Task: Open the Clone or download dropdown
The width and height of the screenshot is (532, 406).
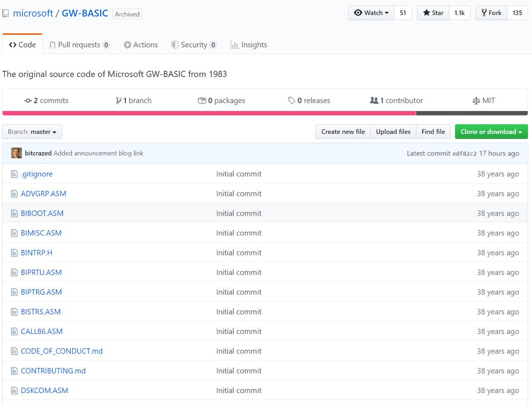Action: click(491, 132)
